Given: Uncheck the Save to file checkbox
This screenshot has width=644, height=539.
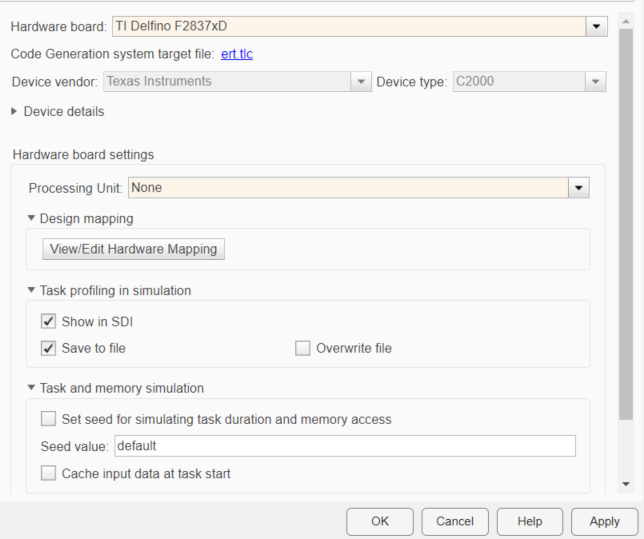Looking at the screenshot, I should (x=49, y=348).
